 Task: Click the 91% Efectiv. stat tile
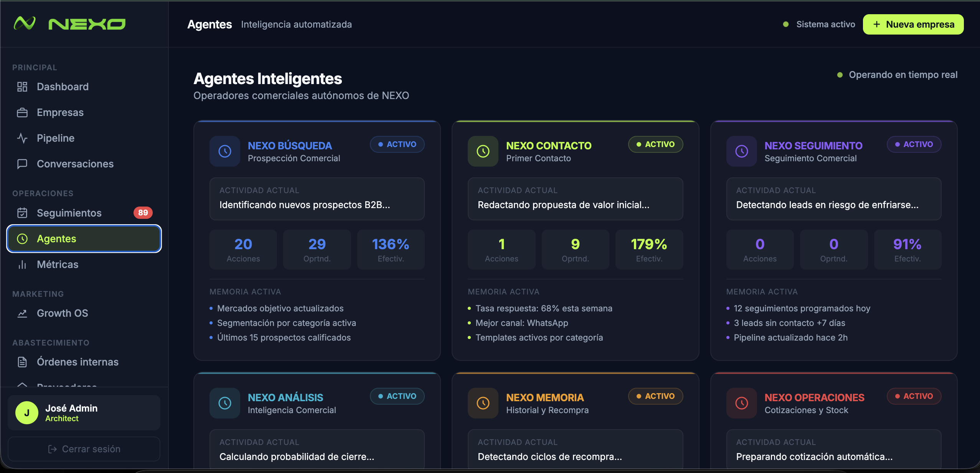pos(907,250)
